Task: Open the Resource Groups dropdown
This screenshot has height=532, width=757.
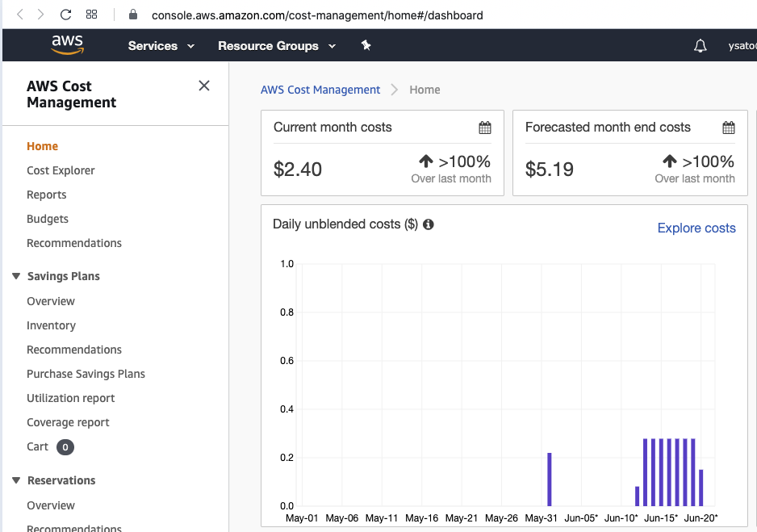Action: click(277, 46)
